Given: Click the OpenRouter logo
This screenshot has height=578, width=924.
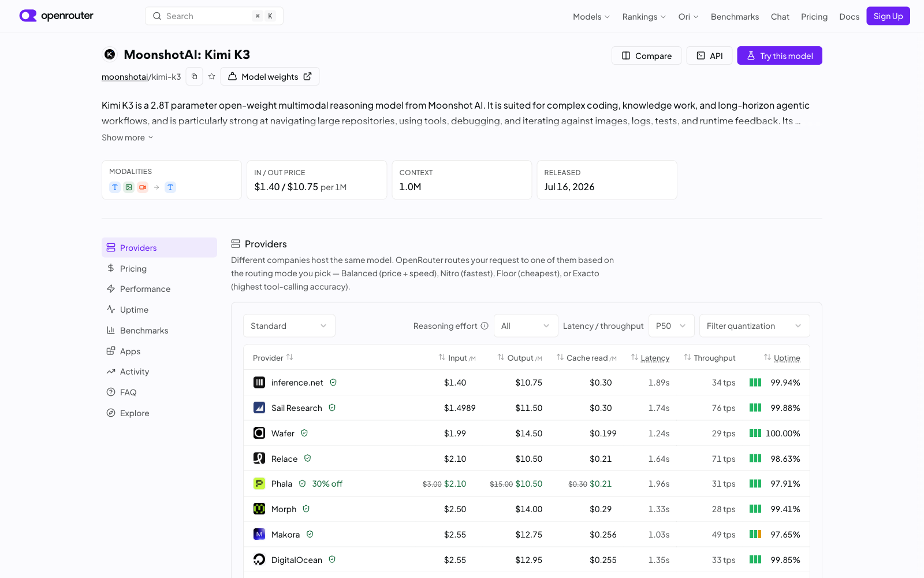Looking at the screenshot, I should point(56,16).
